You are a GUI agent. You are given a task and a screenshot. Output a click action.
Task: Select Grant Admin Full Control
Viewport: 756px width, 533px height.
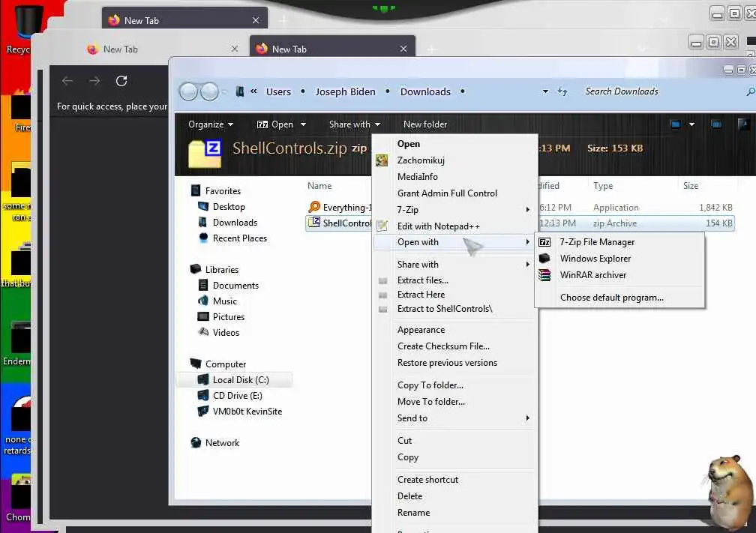[x=447, y=193]
